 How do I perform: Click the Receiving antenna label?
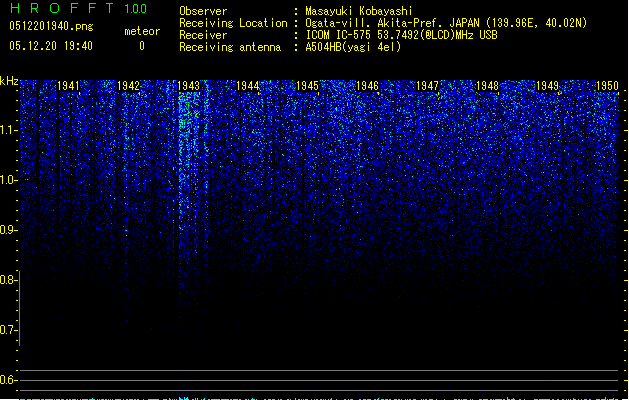point(230,47)
